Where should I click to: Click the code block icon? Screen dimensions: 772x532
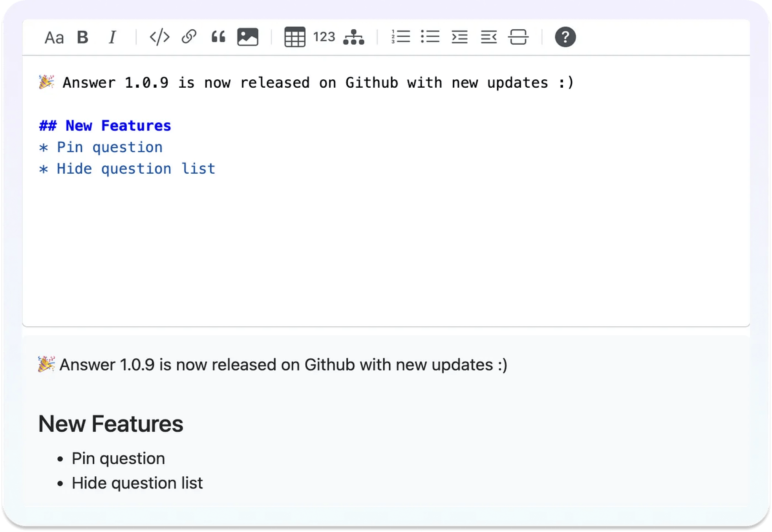point(158,37)
